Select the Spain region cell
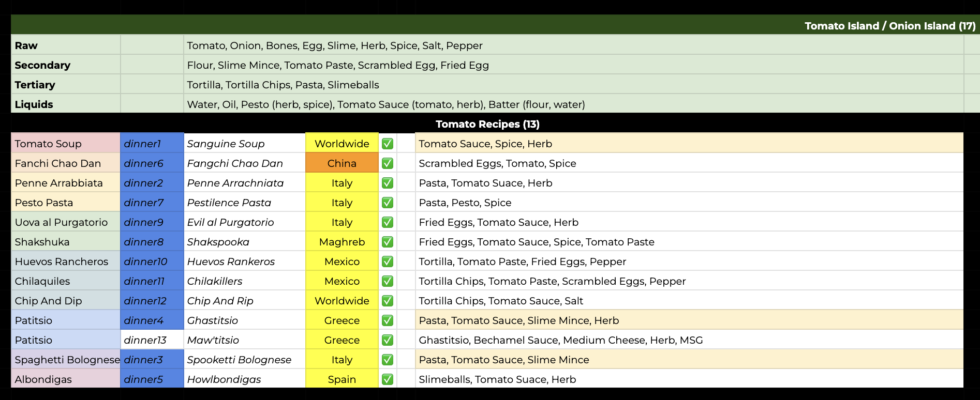The image size is (980, 400). (x=341, y=379)
